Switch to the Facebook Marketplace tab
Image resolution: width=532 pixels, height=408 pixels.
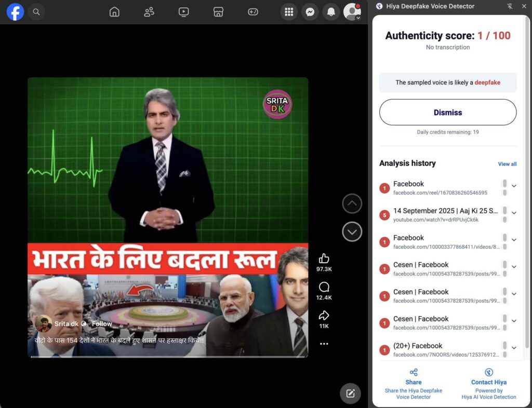[218, 12]
